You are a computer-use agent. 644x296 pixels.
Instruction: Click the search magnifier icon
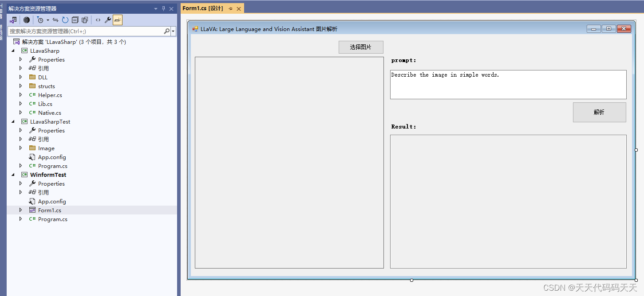point(167,31)
